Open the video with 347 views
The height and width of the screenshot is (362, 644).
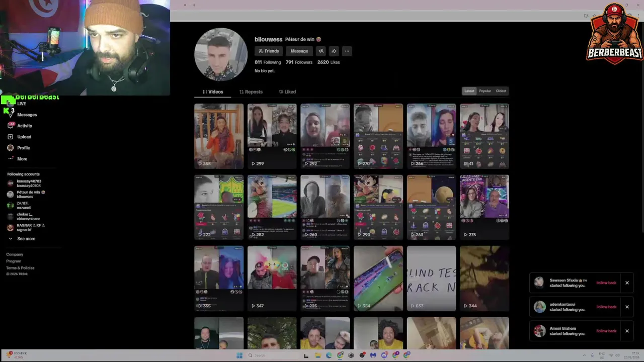coord(272,279)
